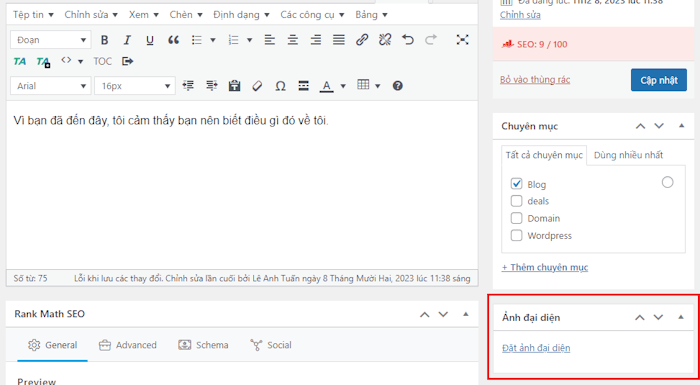The width and height of the screenshot is (700, 385).
Task: Open the Arial font family dropdown
Action: [x=50, y=86]
